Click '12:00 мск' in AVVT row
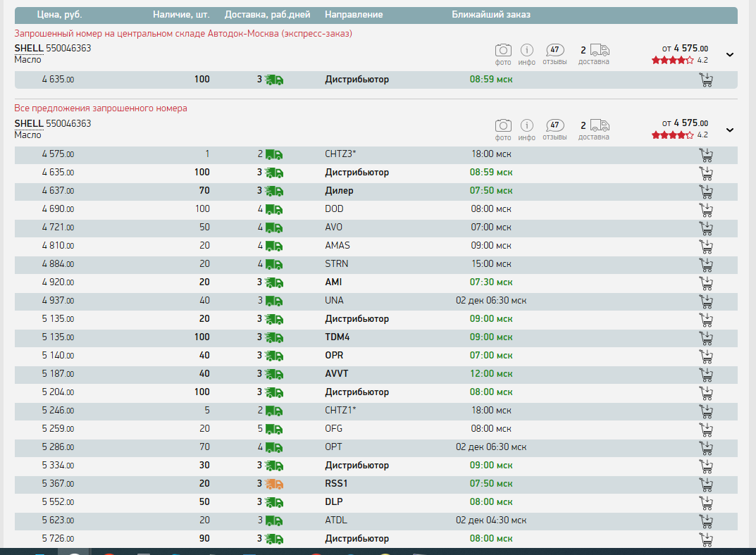The image size is (756, 555). (491, 374)
